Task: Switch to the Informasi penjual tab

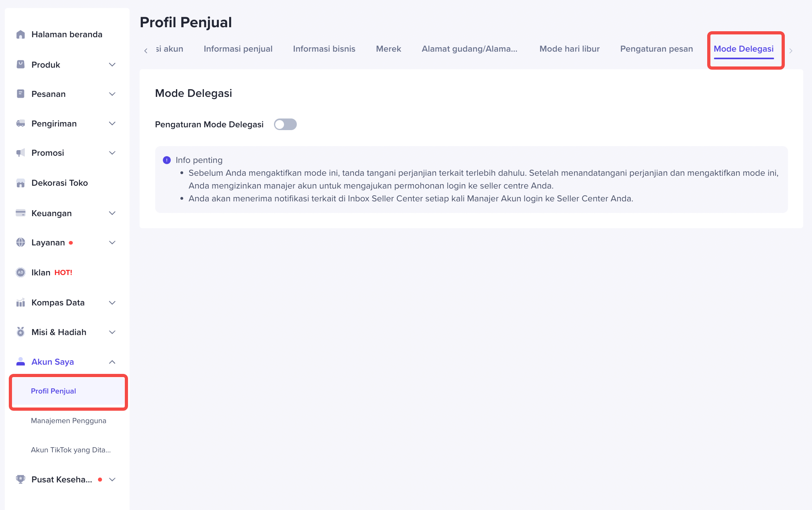Action: (238, 49)
